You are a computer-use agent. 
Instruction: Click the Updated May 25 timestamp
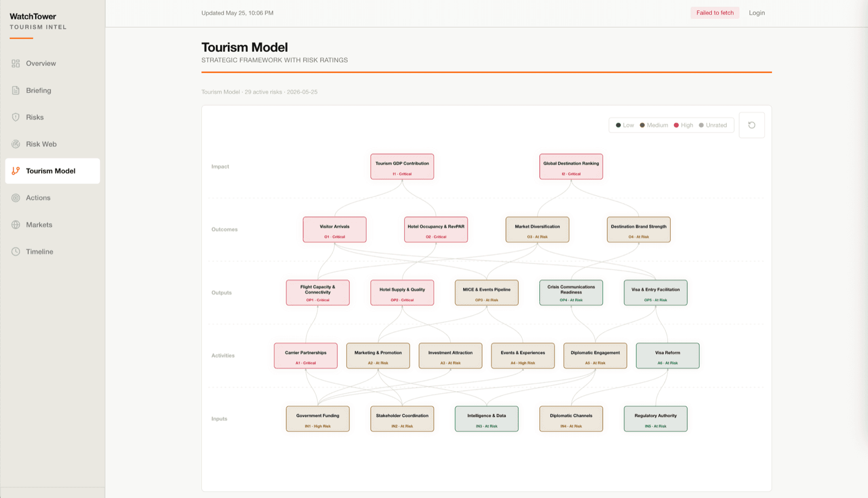(x=238, y=13)
